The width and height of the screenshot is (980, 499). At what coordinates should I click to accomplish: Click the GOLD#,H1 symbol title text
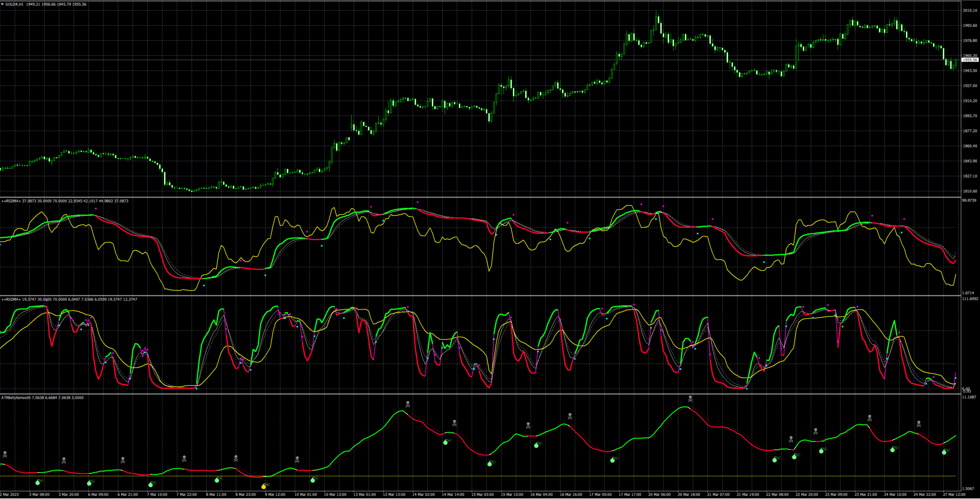[x=14, y=4]
